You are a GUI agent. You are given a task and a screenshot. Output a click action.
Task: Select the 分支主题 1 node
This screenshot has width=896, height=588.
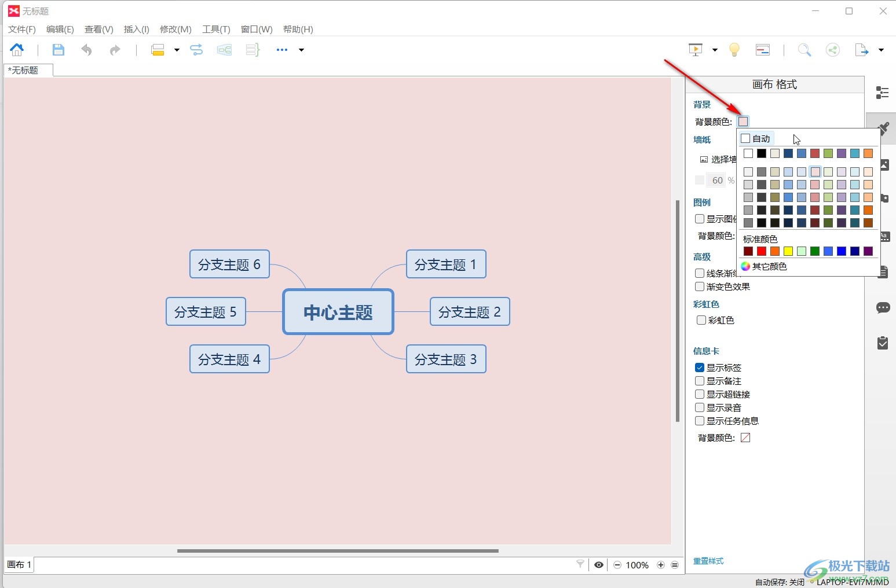point(446,264)
